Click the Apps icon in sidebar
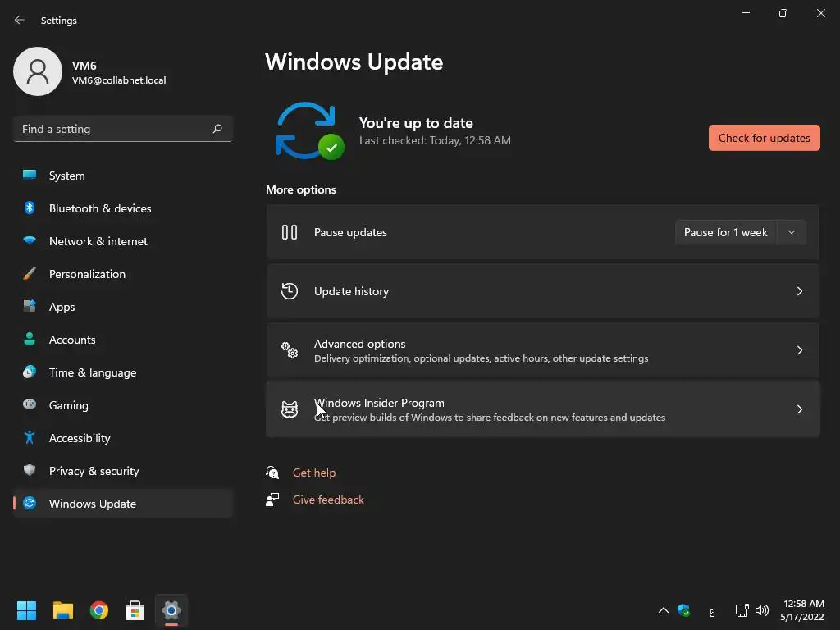The image size is (840, 630). pos(30,306)
